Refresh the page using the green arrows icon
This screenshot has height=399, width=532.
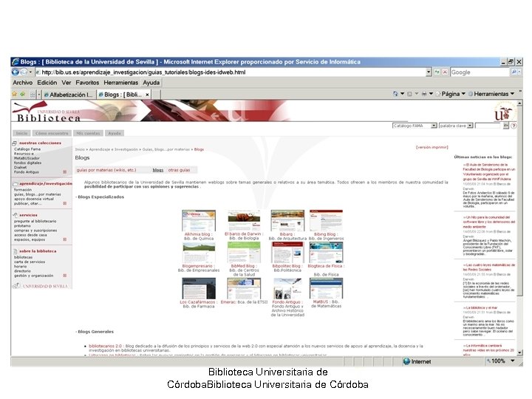pos(437,72)
